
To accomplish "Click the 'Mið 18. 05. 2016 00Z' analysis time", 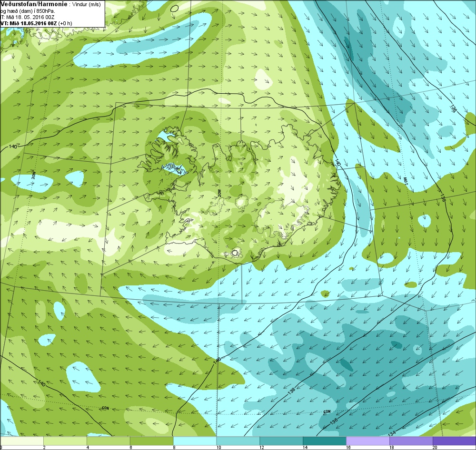I will pyautogui.click(x=30, y=17).
